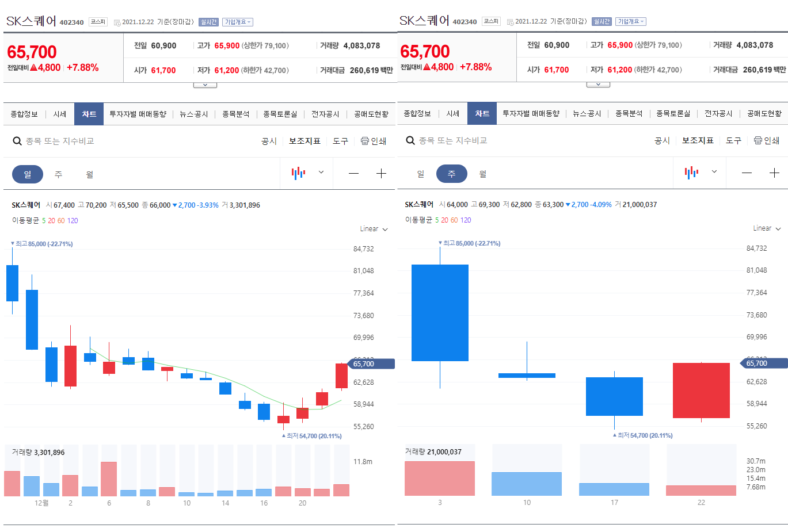Click 거래량 21,000,037 label in the weekly-chart panel
Image resolution: width=788 pixels, height=532 pixels.
pyautogui.click(x=433, y=452)
